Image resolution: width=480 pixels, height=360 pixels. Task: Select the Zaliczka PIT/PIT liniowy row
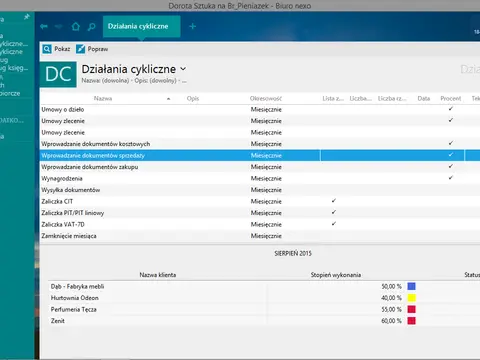[260, 213]
